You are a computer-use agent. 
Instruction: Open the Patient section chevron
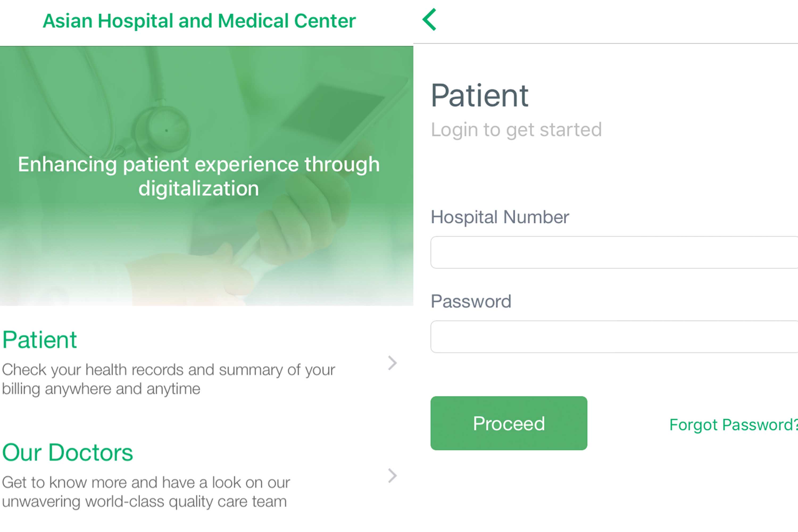click(392, 363)
